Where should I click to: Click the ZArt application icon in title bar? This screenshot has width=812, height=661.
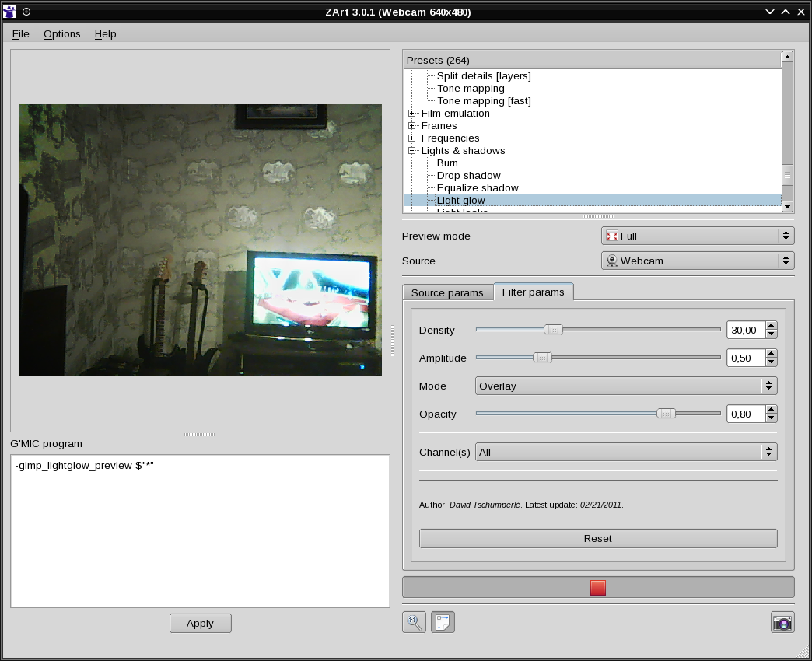(x=9, y=12)
